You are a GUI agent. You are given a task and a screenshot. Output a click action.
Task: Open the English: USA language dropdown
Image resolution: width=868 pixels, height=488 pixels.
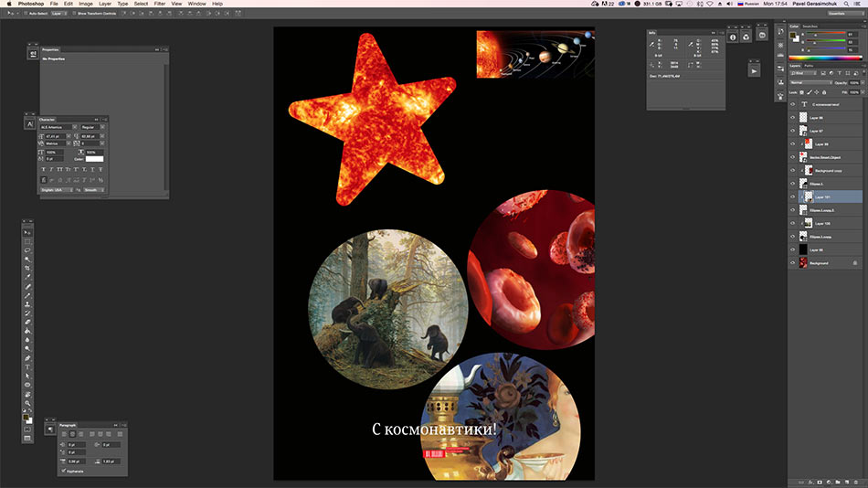57,190
